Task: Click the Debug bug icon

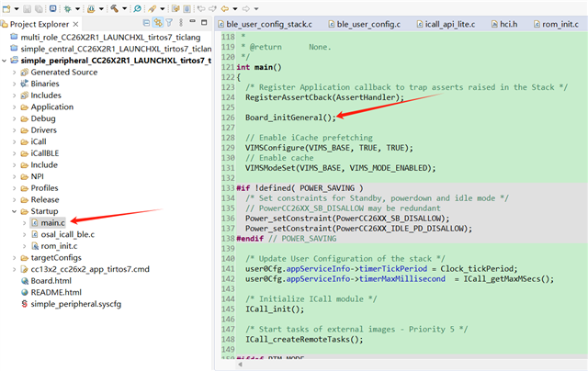Action: click(67, 8)
